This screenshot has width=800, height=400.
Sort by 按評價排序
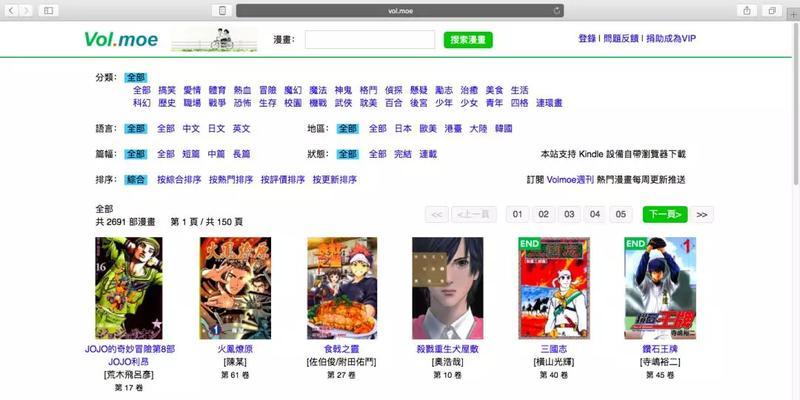[283, 180]
